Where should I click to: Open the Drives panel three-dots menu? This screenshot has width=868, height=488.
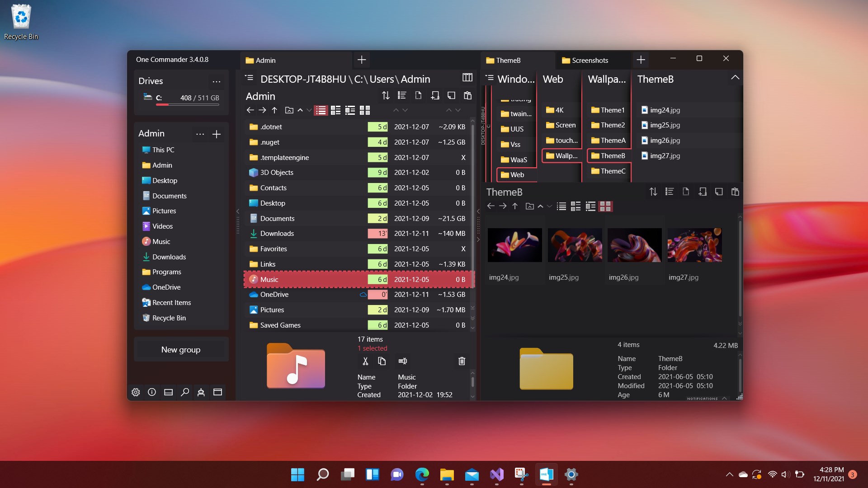(217, 82)
